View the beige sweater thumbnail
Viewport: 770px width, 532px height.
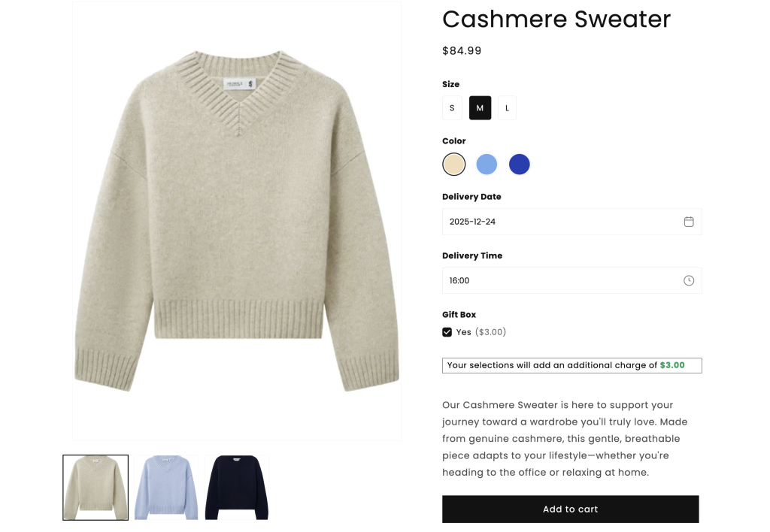tap(95, 488)
